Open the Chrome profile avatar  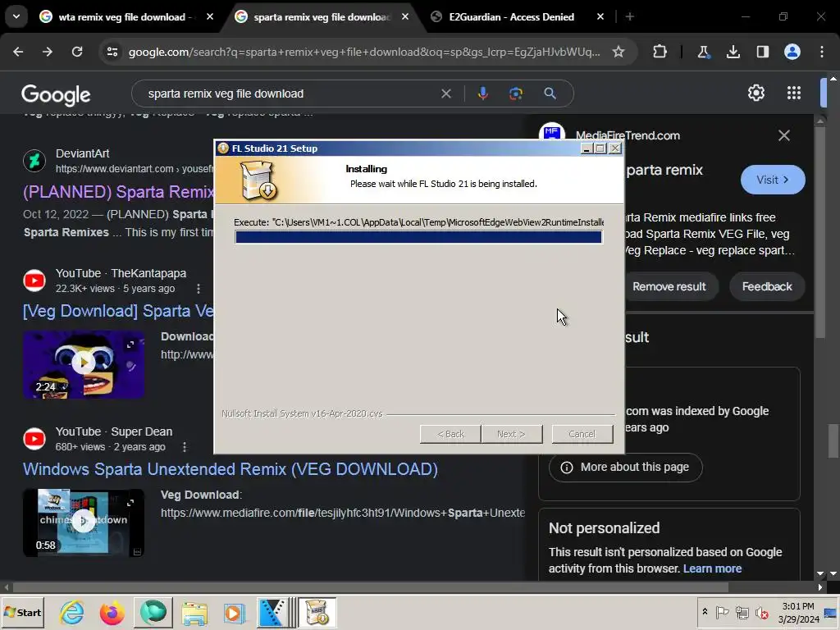pos(792,52)
